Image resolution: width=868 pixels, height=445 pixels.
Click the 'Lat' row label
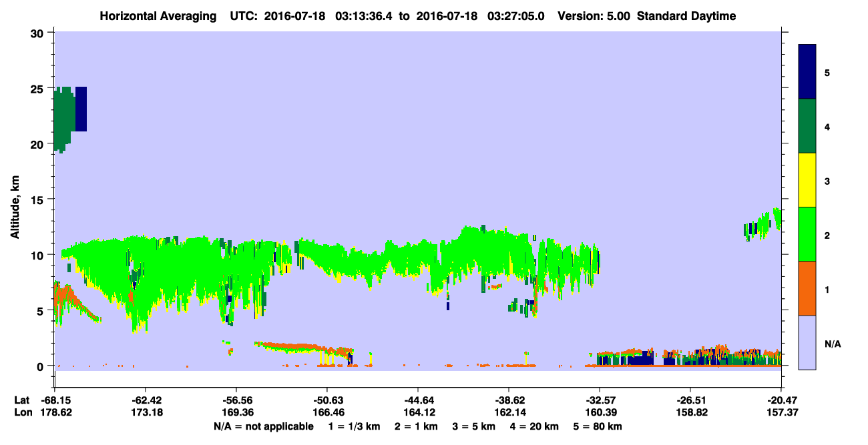(21, 400)
